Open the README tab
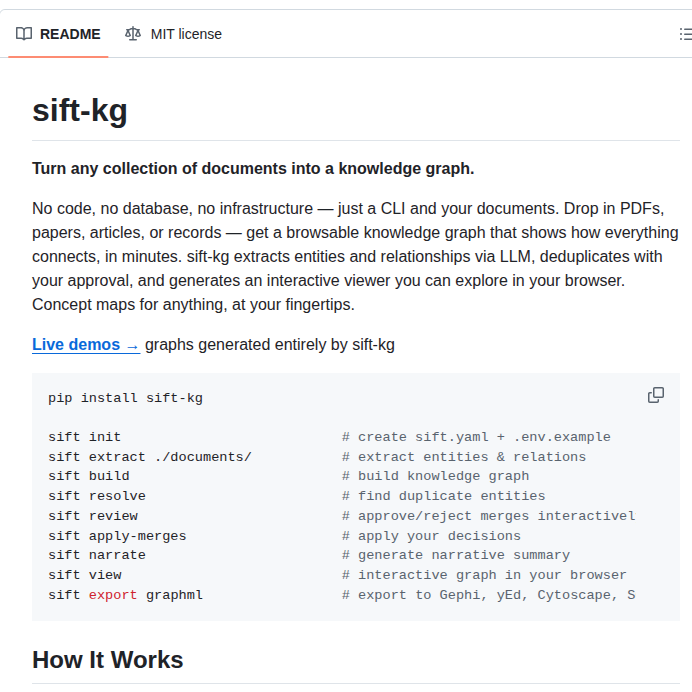This screenshot has height=692, width=692. click(x=58, y=34)
